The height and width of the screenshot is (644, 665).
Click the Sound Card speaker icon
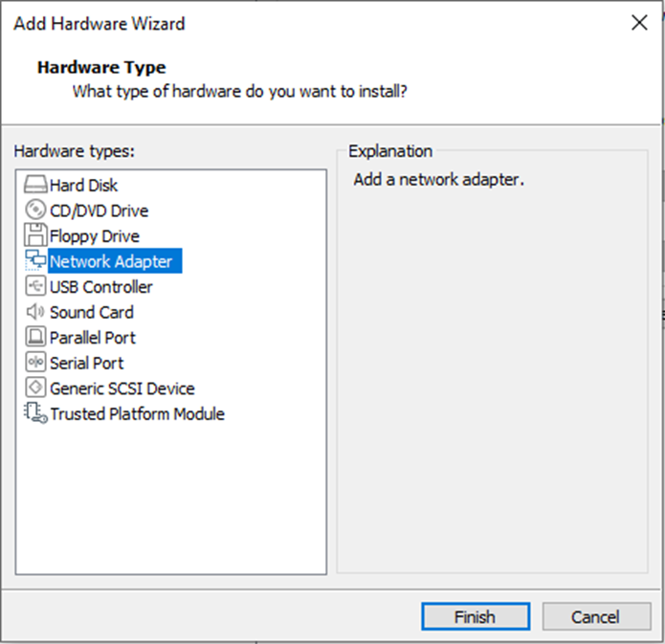[x=35, y=312]
